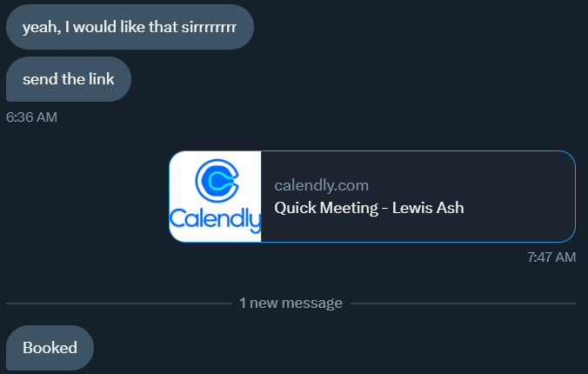The width and height of the screenshot is (588, 374).
Task: Select the "yeah, I would like that" message
Action: (130, 27)
